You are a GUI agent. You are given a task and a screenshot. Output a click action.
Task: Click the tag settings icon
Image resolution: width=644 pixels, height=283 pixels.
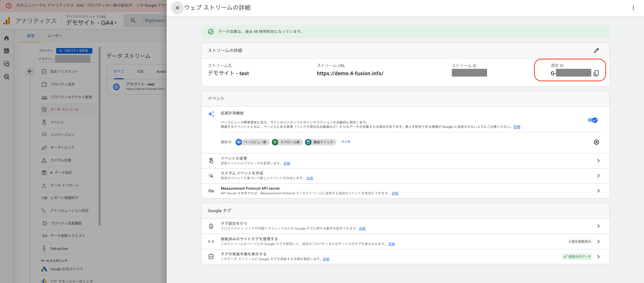pyautogui.click(x=211, y=226)
